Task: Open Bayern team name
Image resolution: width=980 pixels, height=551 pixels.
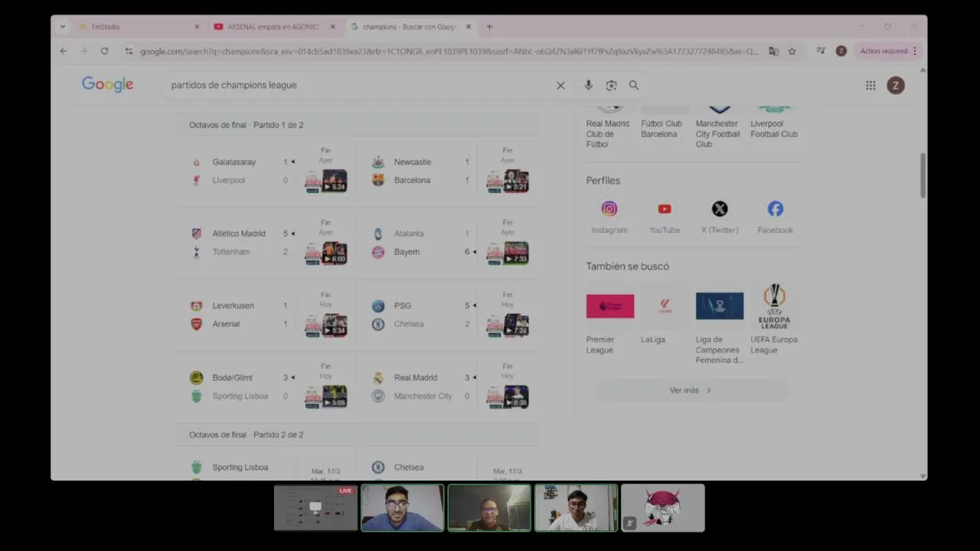Action: click(407, 252)
